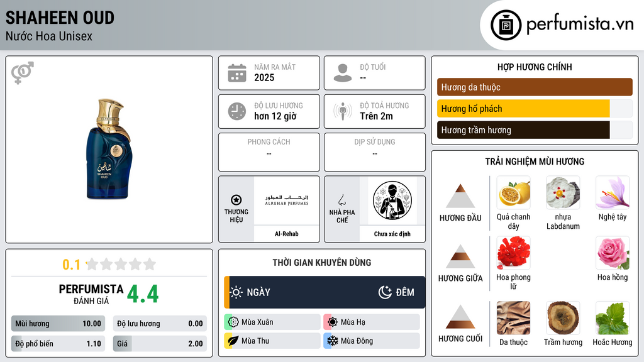The height and width of the screenshot is (362, 644).
Task: Click the perfumista.vn perfume bottle logo
Action: (x=506, y=25)
